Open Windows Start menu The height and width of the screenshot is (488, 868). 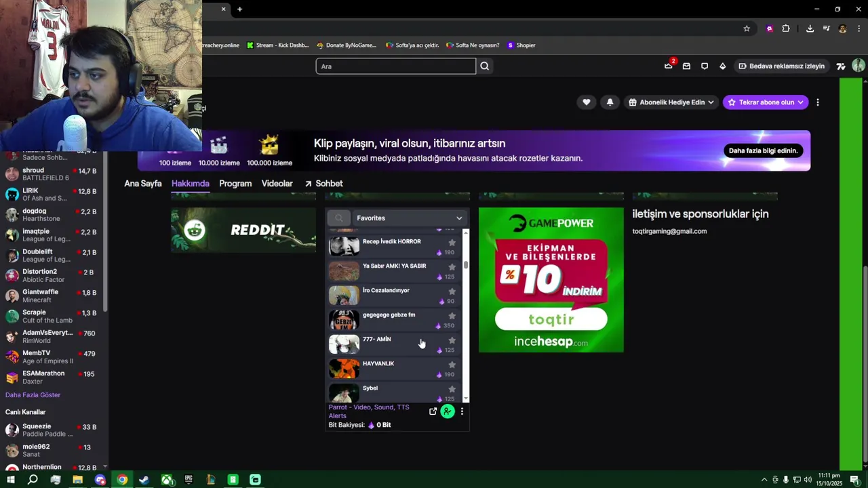pos(11,480)
